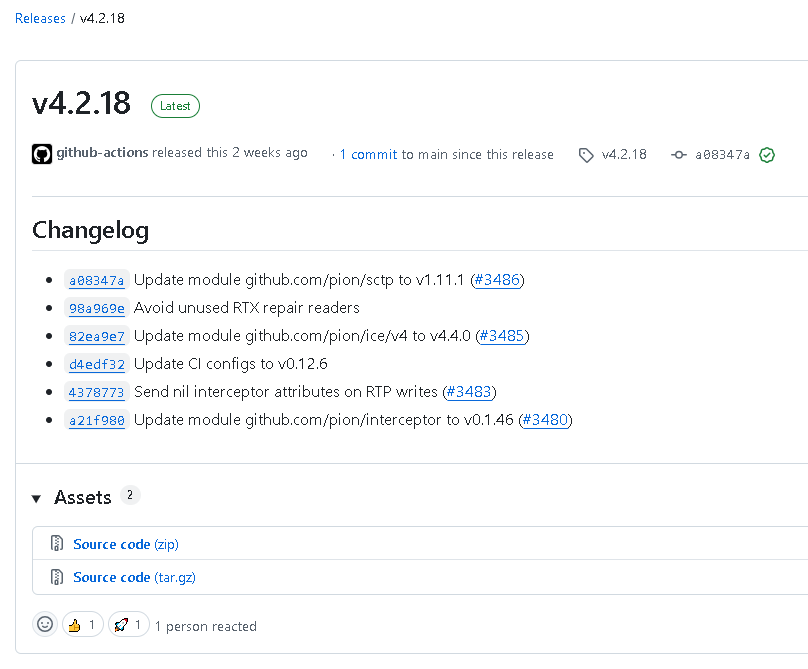Image resolution: width=808 pixels, height=669 pixels.
Task: Open changelog commit 98a969e
Action: (96, 308)
